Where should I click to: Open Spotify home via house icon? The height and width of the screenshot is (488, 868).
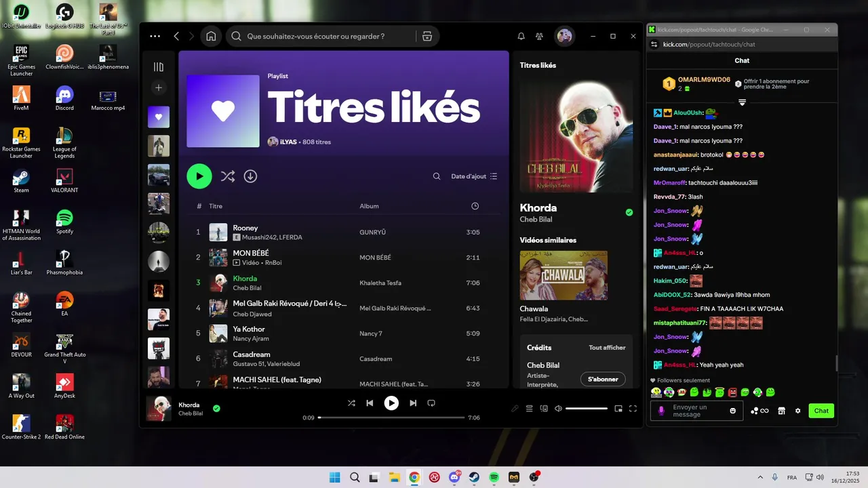tap(211, 37)
